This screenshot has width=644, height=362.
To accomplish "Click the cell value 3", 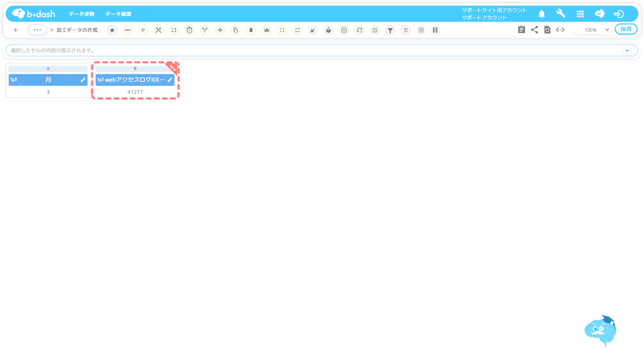I will click(48, 92).
